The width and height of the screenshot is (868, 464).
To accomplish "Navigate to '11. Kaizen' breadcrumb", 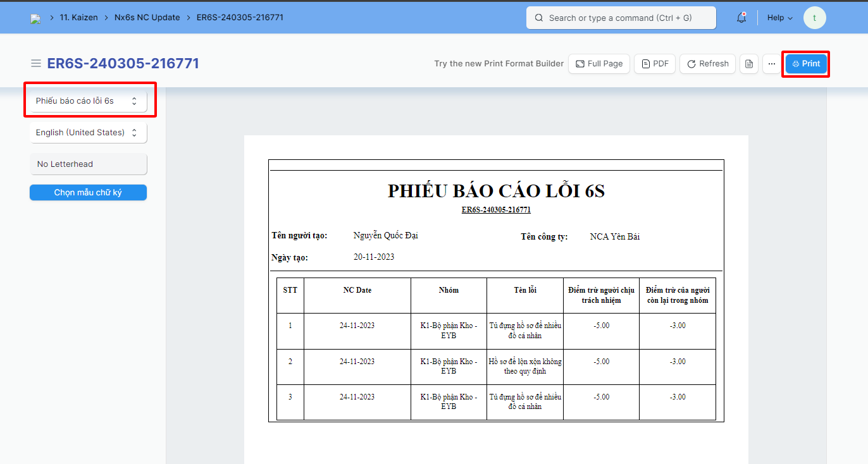I will pos(78,18).
